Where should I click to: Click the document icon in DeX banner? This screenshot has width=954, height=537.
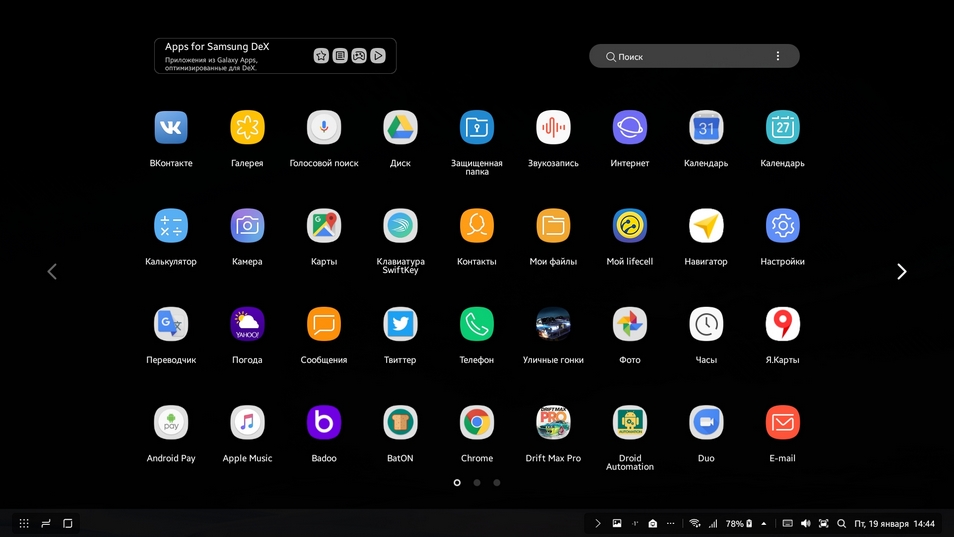pos(340,56)
